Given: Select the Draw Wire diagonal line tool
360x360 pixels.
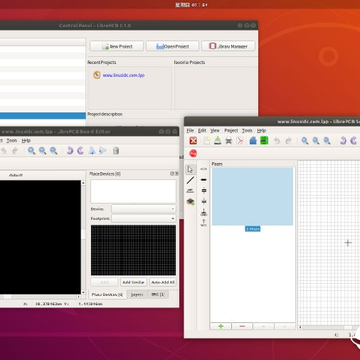Looking at the screenshot, I should coord(190,180).
